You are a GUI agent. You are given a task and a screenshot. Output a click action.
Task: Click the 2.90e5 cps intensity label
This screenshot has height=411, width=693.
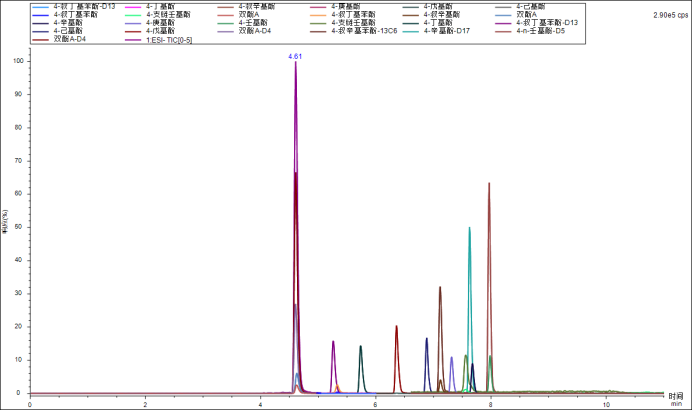click(x=669, y=15)
